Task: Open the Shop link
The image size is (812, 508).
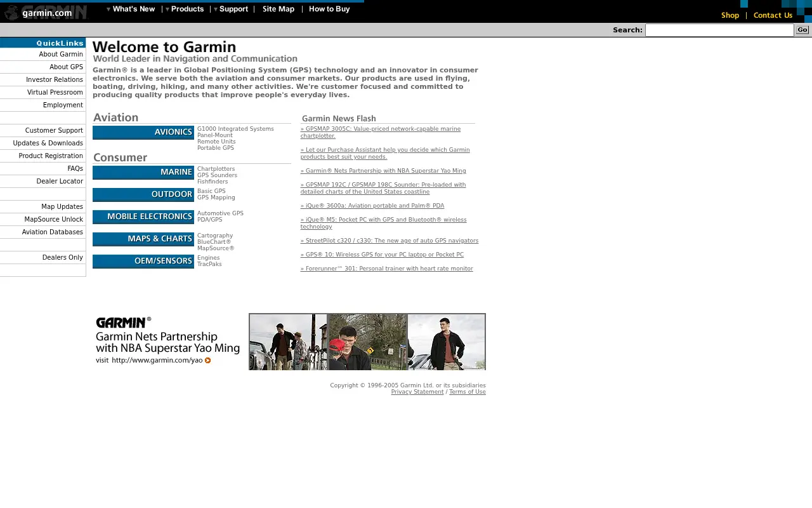Action: tap(730, 15)
